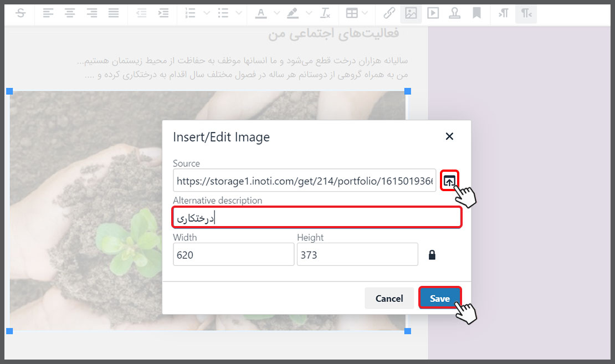Click the insert media play icon

pos(433,13)
